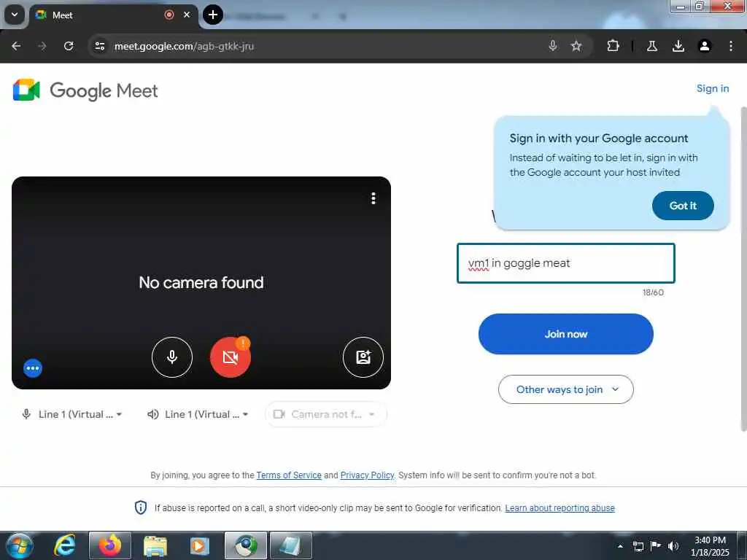Open the browser extensions puzzle icon
The height and width of the screenshot is (560, 747).
613,46
